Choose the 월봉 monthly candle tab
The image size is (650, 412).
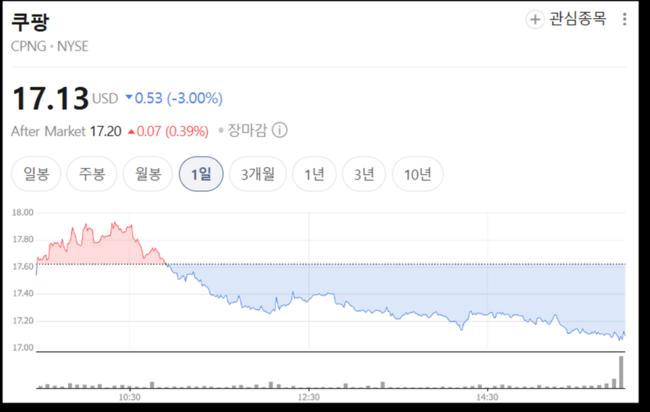click(x=147, y=174)
